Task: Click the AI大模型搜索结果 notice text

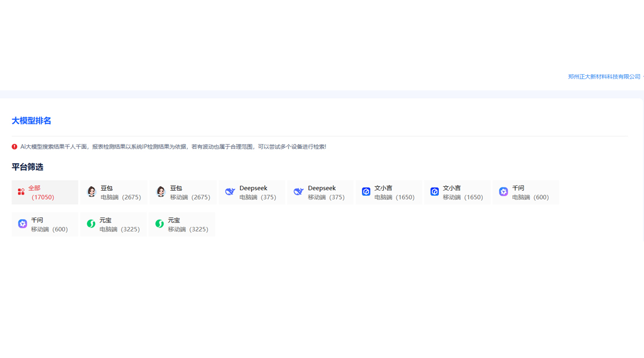Action: coord(173,147)
